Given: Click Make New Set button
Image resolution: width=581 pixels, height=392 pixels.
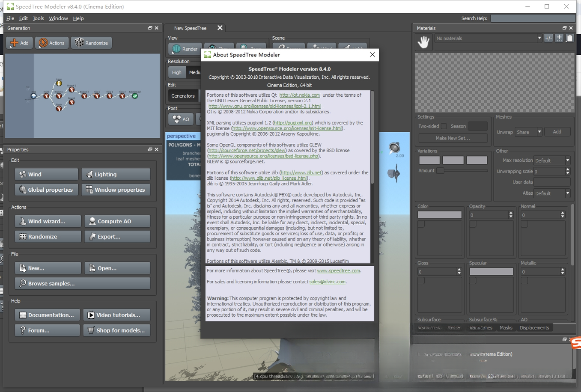Looking at the screenshot, I should point(453,138).
